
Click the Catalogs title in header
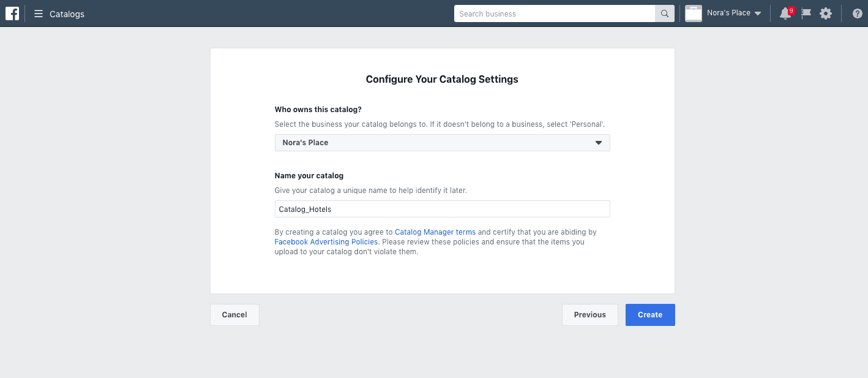[67, 13]
